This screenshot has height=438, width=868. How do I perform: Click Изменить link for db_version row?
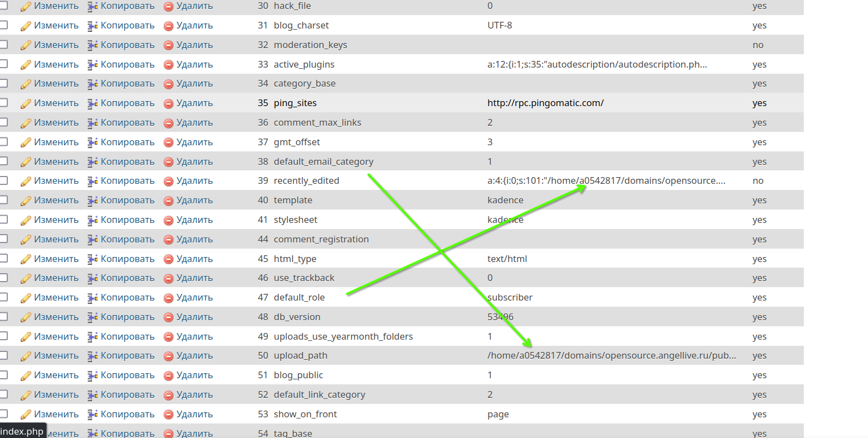[x=56, y=317]
